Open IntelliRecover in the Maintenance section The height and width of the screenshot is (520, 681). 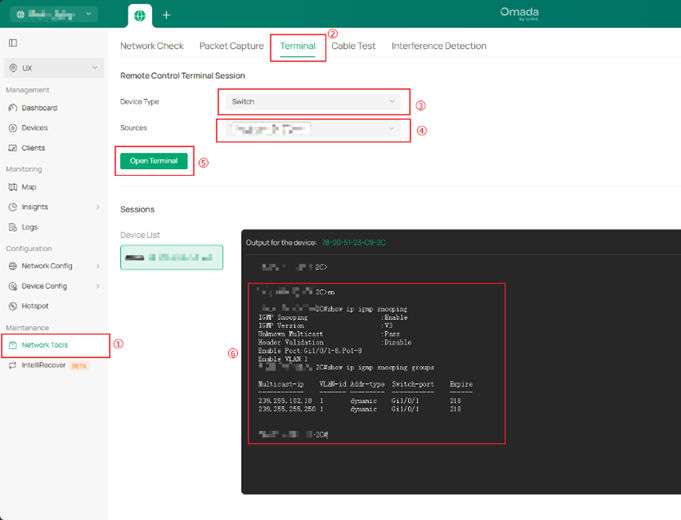point(42,366)
